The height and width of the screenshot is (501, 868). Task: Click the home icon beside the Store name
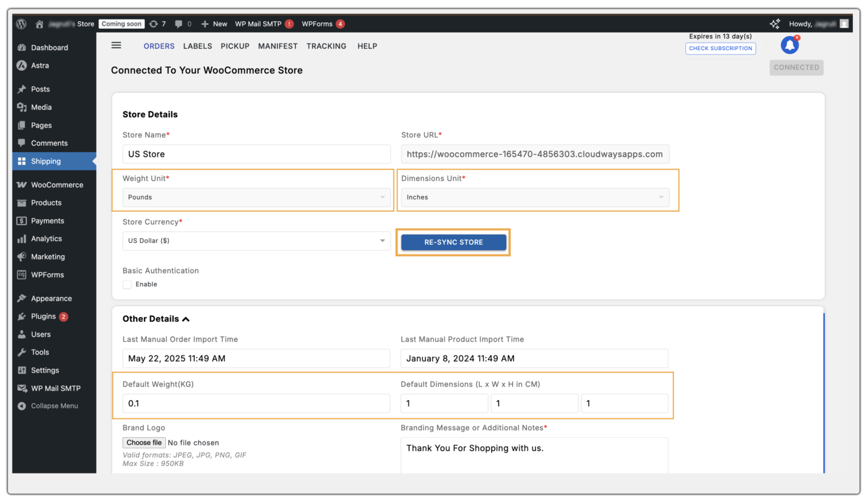(x=39, y=24)
